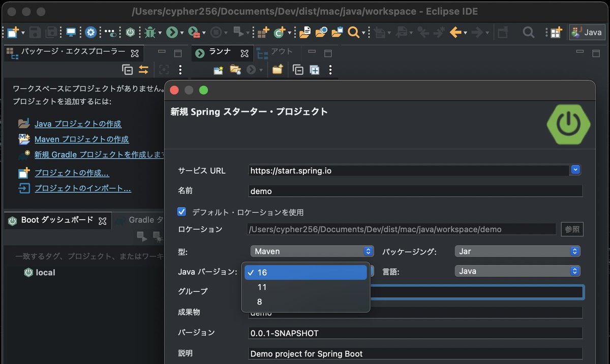Open Maven プロジェクトの作成 link
This screenshot has width=610, height=364.
tap(82, 139)
